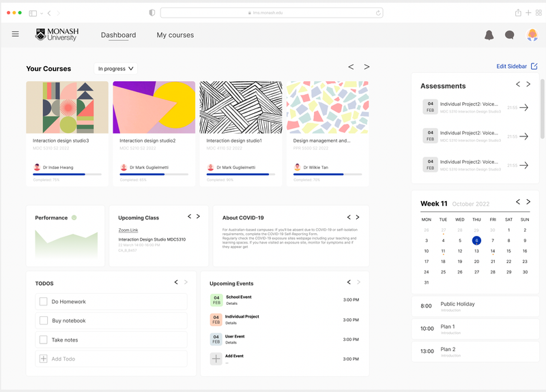Click the browser sidebar toggle icon

click(33, 13)
